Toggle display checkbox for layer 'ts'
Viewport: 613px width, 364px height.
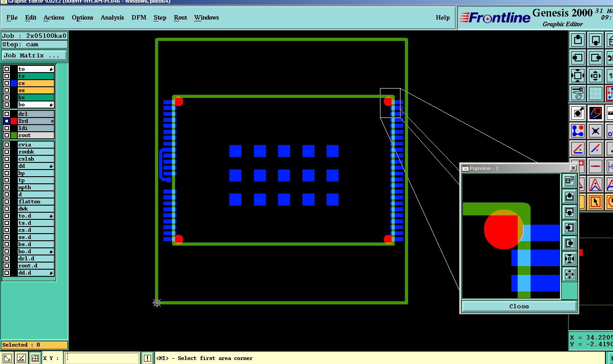[7, 76]
